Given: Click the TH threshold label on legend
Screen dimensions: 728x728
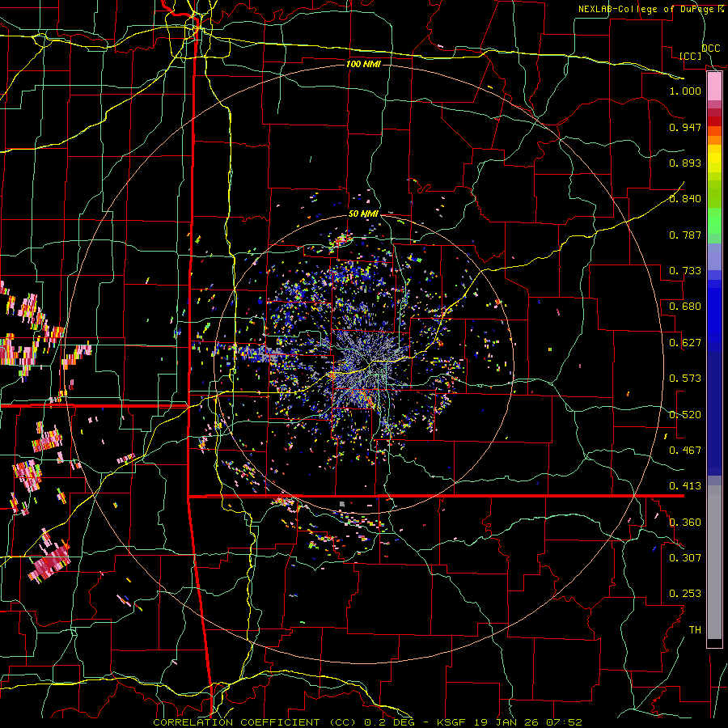Looking at the screenshot, I should coord(695,630).
